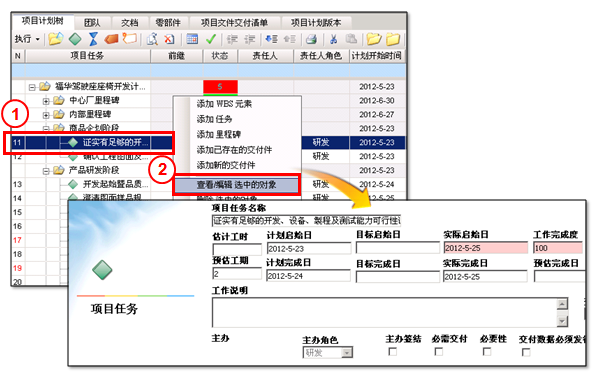
Task: Choose 添加 里程碑 from context menu
Action: coord(219,134)
